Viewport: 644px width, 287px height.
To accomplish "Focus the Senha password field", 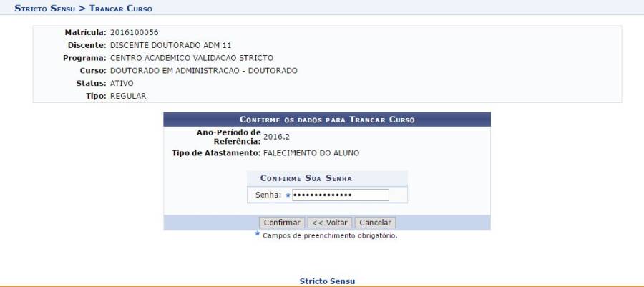I will (341, 195).
